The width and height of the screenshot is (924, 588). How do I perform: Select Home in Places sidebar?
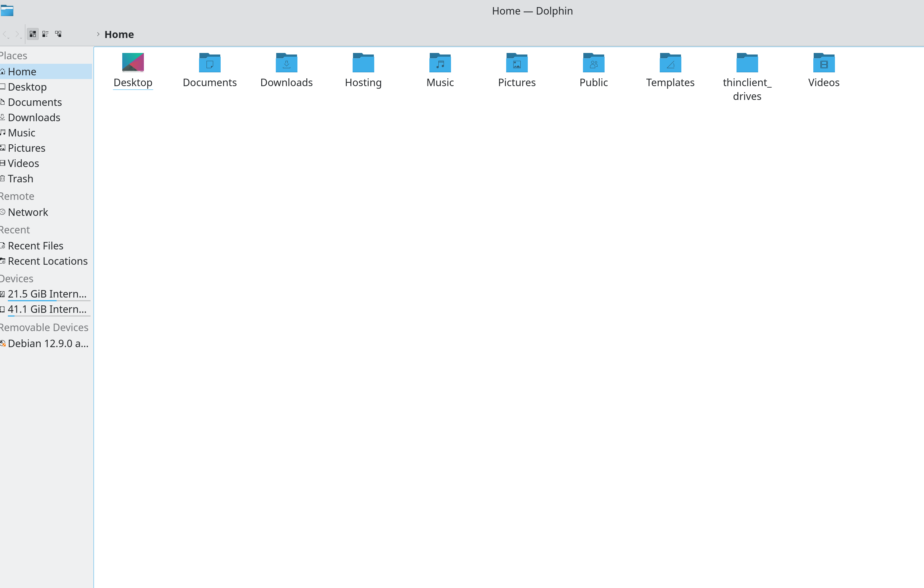click(x=46, y=71)
